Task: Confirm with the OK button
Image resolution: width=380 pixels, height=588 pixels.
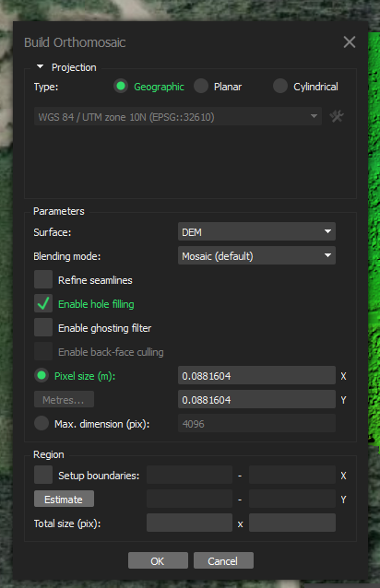Action: (x=158, y=560)
